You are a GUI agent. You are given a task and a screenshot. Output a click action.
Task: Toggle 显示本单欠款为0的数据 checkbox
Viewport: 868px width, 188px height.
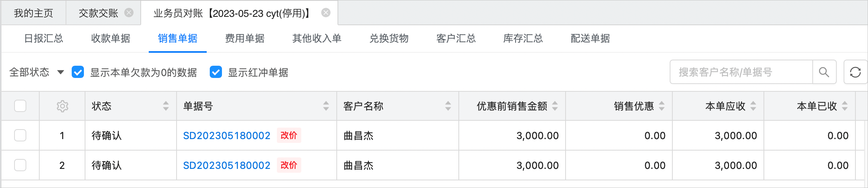[78, 72]
